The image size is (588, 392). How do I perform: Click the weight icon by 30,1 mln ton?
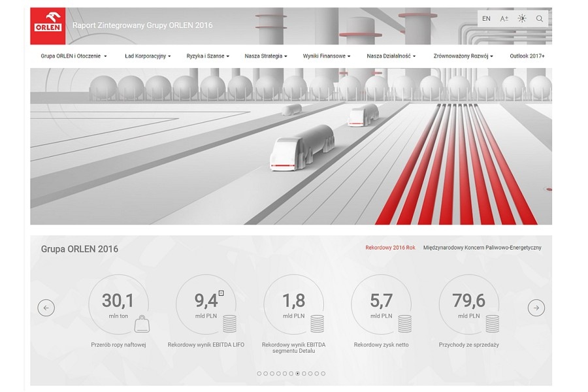tap(142, 323)
